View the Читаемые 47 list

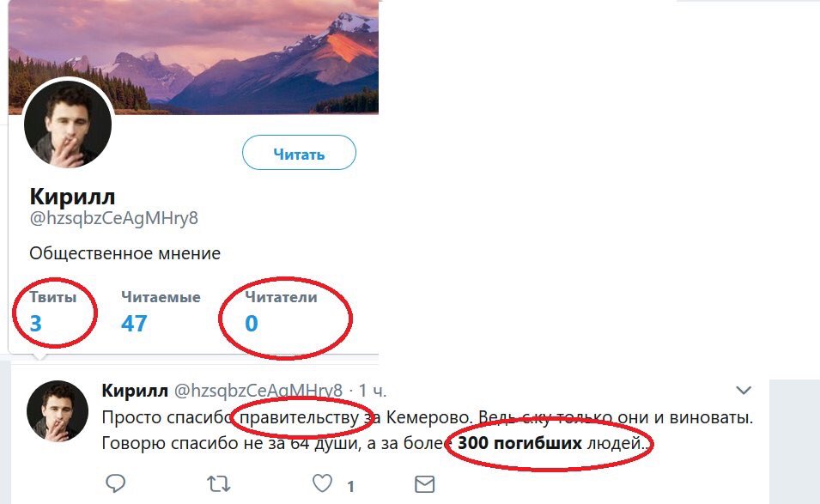coord(161,312)
